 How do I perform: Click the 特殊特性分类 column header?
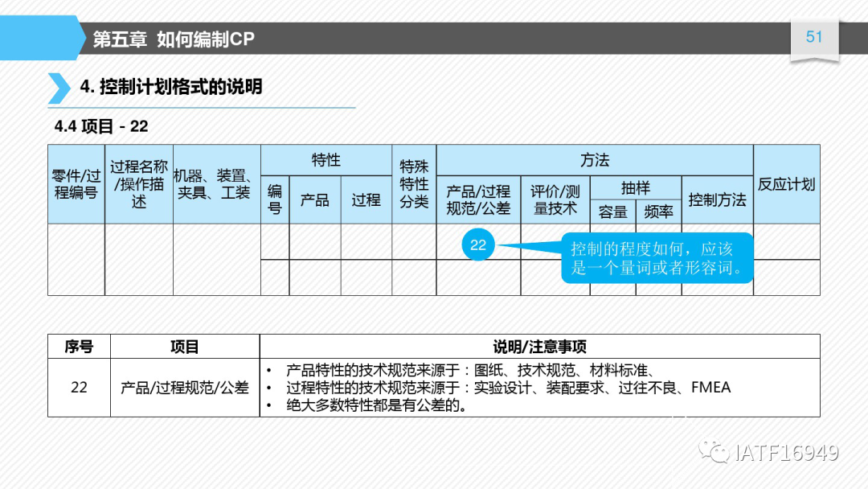coord(414,184)
